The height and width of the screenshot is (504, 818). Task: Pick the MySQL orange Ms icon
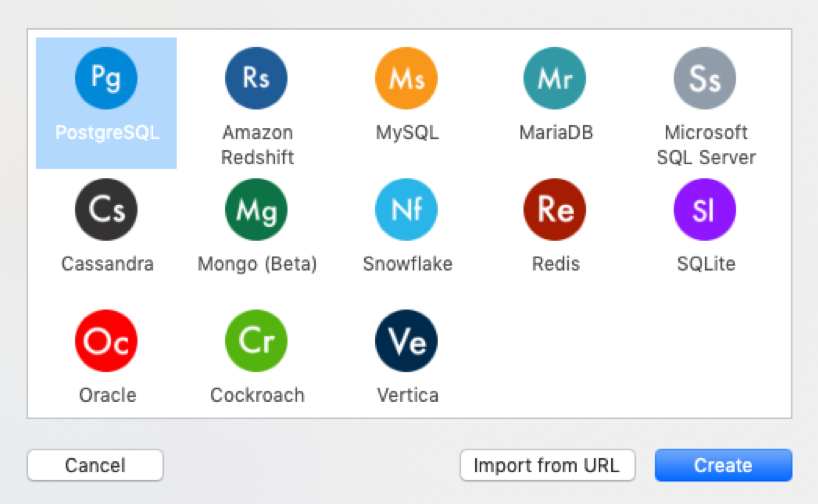click(x=406, y=78)
